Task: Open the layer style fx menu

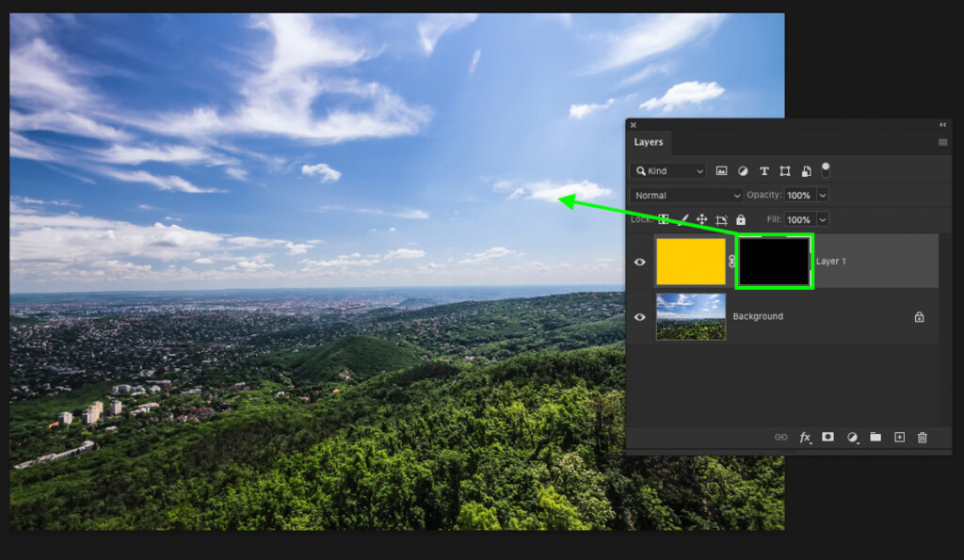Action: (806, 438)
